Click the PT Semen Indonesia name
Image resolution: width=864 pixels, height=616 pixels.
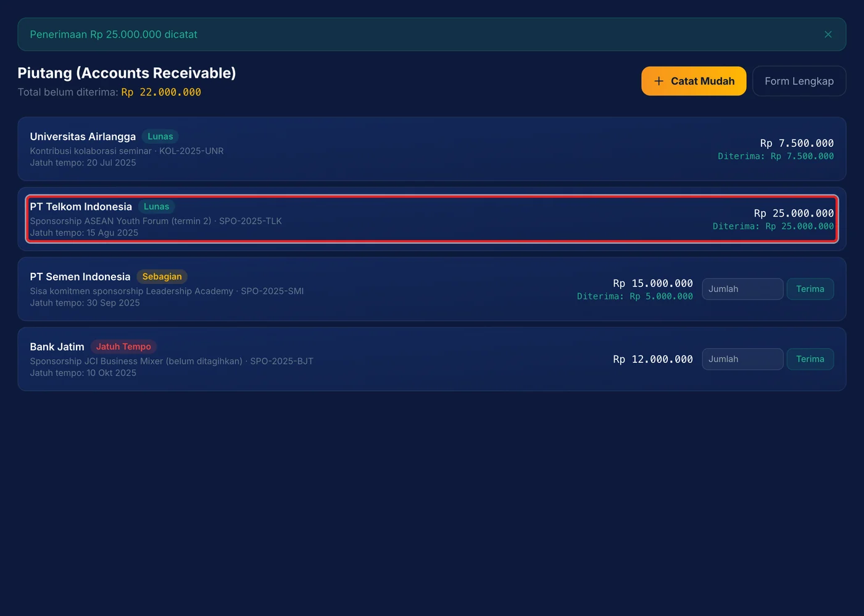(x=80, y=277)
